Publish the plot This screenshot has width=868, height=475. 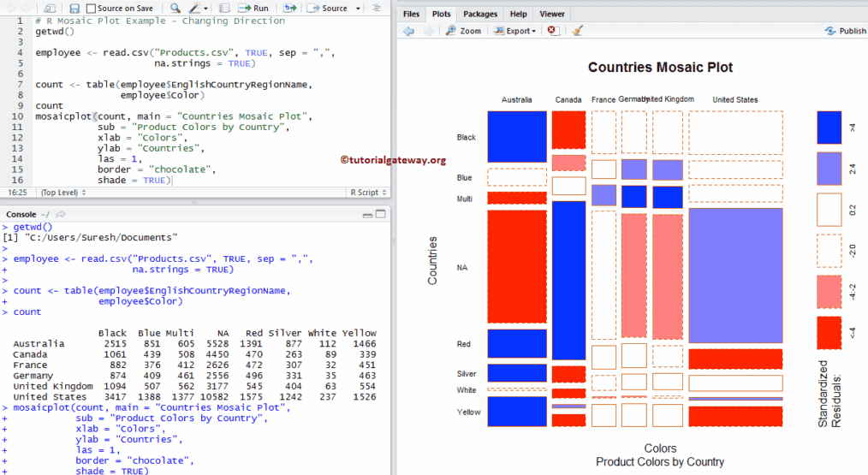coord(845,31)
